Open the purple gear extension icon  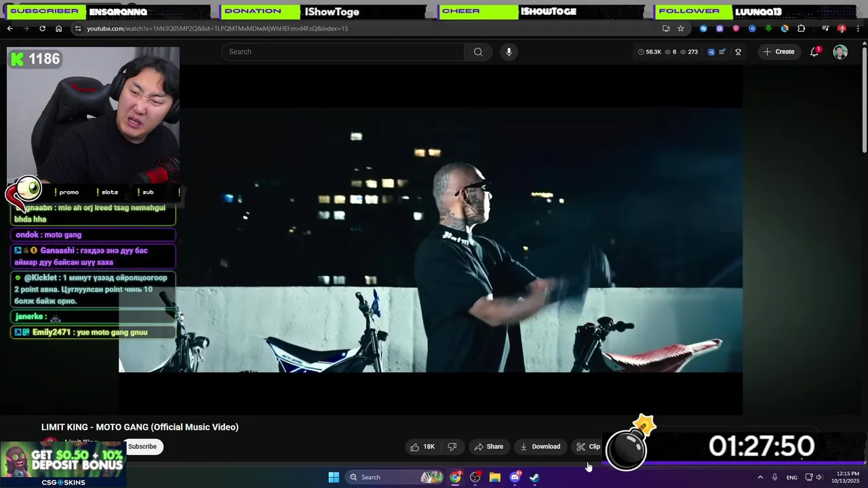pos(719,28)
